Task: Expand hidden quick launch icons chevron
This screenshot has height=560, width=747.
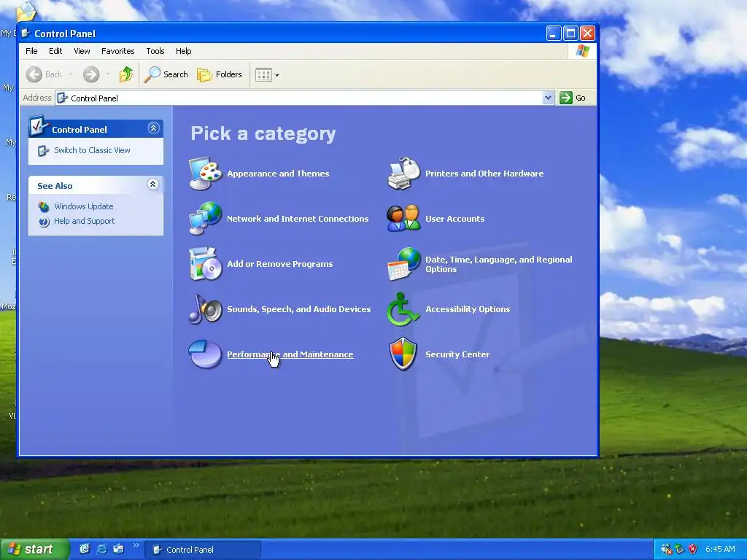Action: click(136, 545)
